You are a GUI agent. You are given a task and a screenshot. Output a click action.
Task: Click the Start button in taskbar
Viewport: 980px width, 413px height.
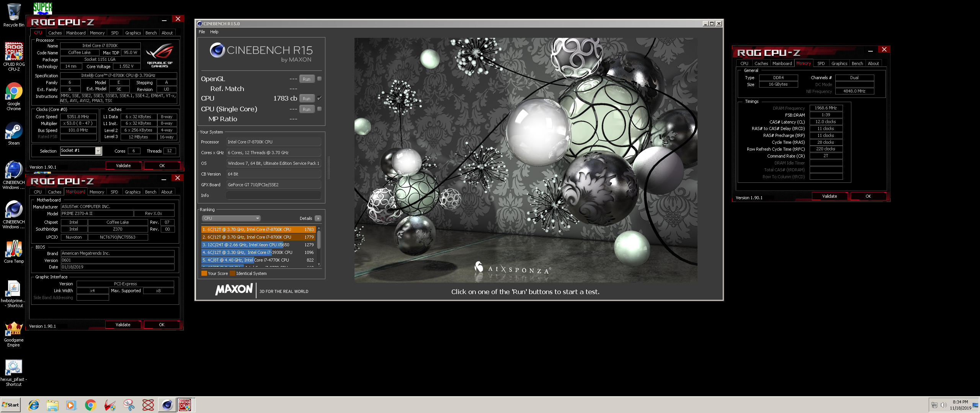pyautogui.click(x=11, y=405)
